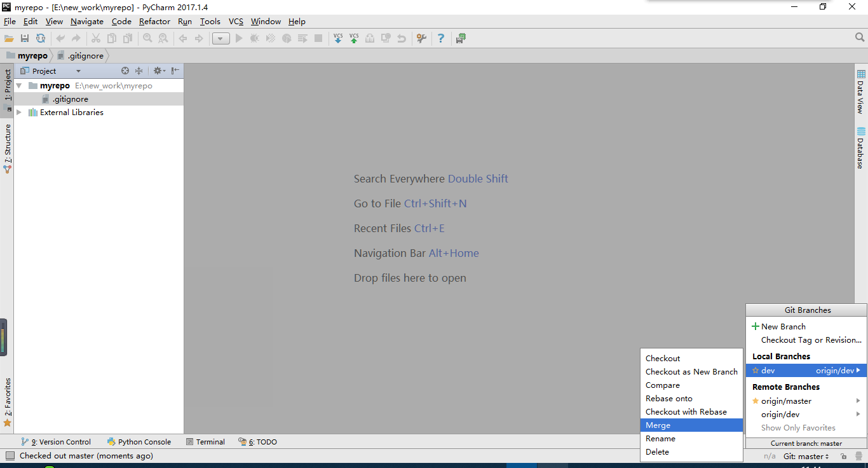Click the Collapse All icon in Project panel
This screenshot has height=468, width=868.
[x=139, y=71]
